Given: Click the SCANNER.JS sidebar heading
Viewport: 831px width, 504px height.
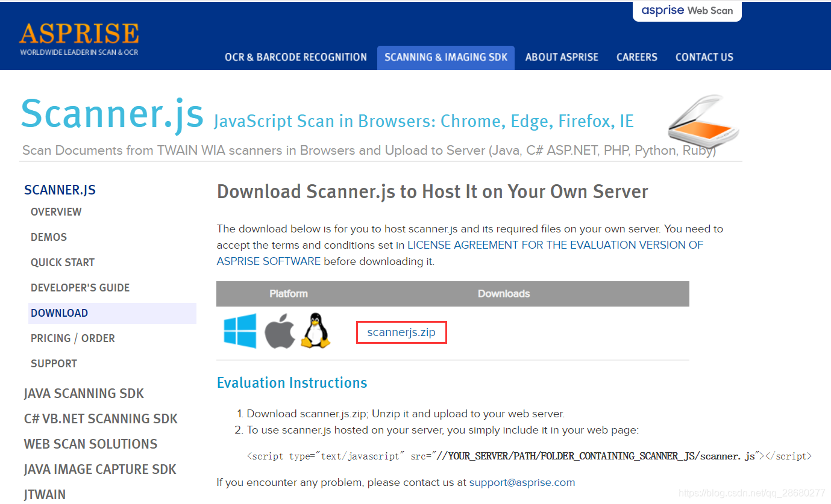Looking at the screenshot, I should coord(60,190).
